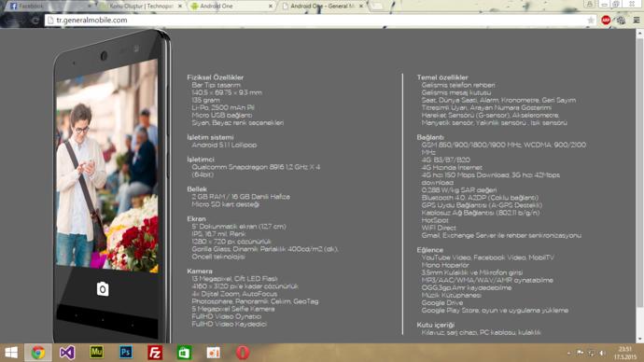Close the Konu Oluştur Technopat tab

[179, 7]
